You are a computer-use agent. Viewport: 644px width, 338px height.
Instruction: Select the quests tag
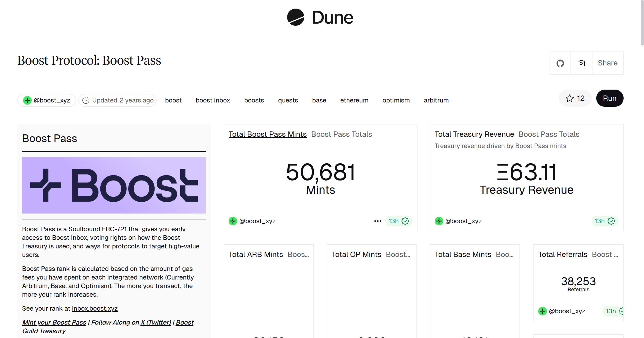(288, 100)
